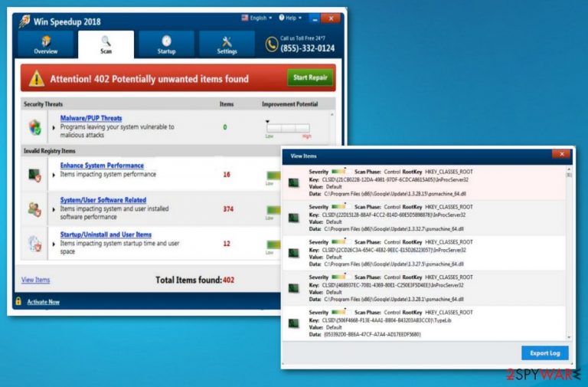Click the Malware/PUP Threats shield icon
The image size is (588, 387).
point(35,127)
